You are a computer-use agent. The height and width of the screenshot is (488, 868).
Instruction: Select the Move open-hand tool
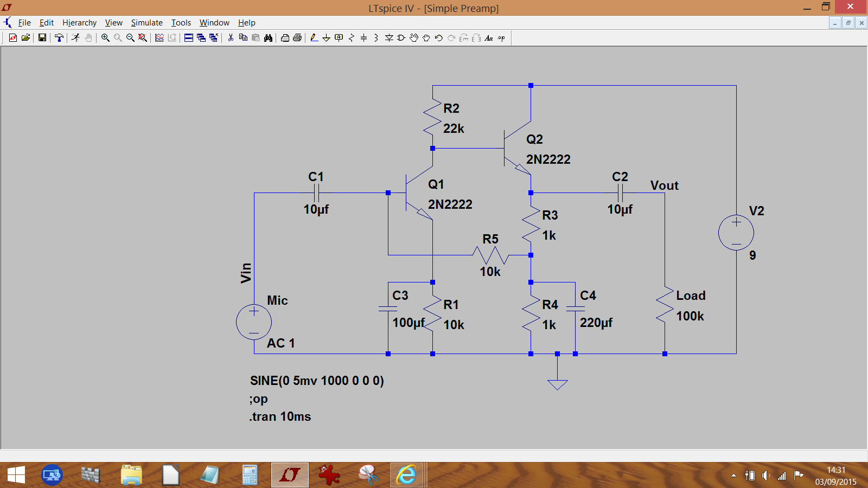point(414,38)
